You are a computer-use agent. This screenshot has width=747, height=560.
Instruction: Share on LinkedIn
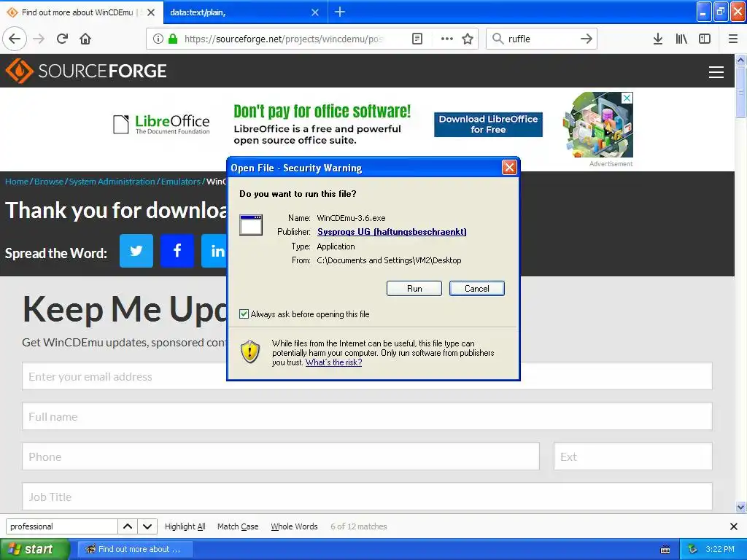(x=214, y=251)
